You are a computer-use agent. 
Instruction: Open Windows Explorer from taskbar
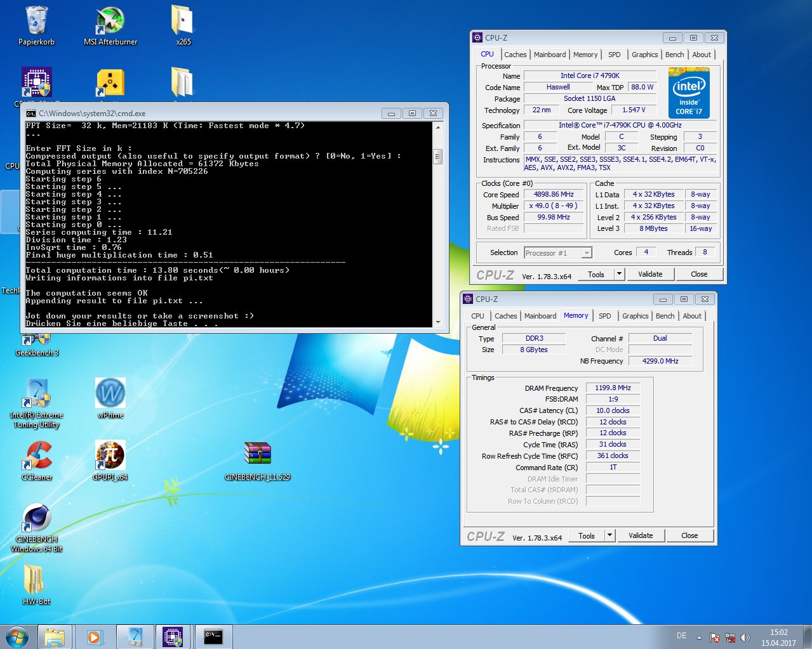pyautogui.click(x=55, y=636)
